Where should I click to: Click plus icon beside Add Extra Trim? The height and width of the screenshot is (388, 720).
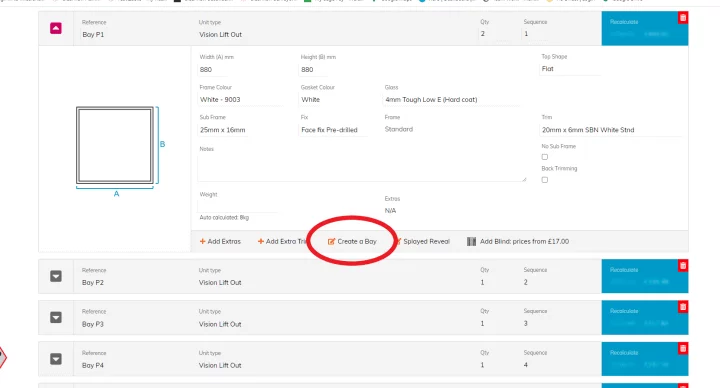tap(260, 241)
